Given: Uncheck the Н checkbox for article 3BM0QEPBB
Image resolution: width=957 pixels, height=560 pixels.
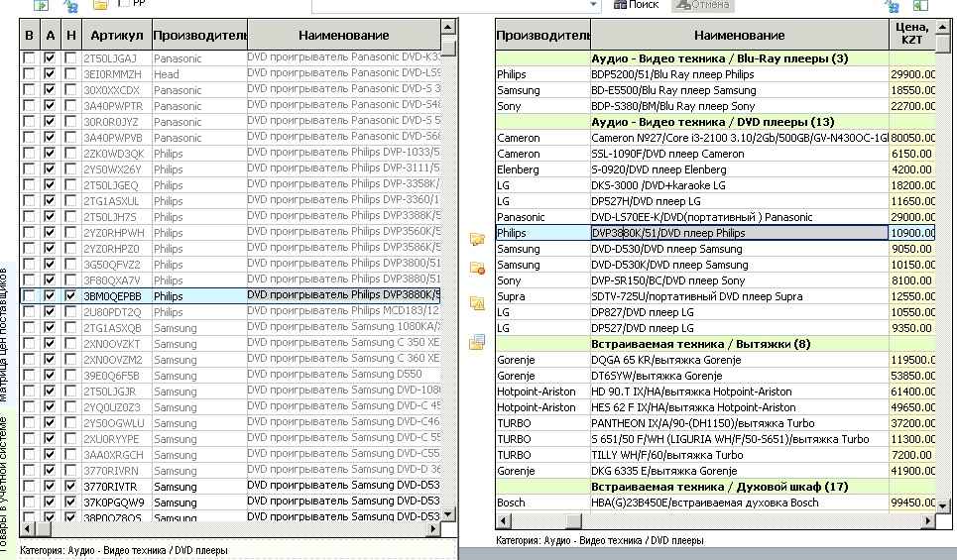Looking at the screenshot, I should pos(70,296).
